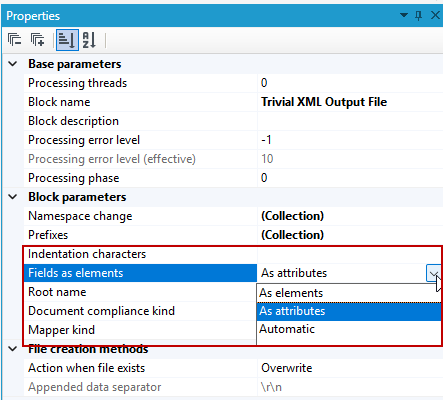Select the Indentation characters property label

click(x=87, y=254)
